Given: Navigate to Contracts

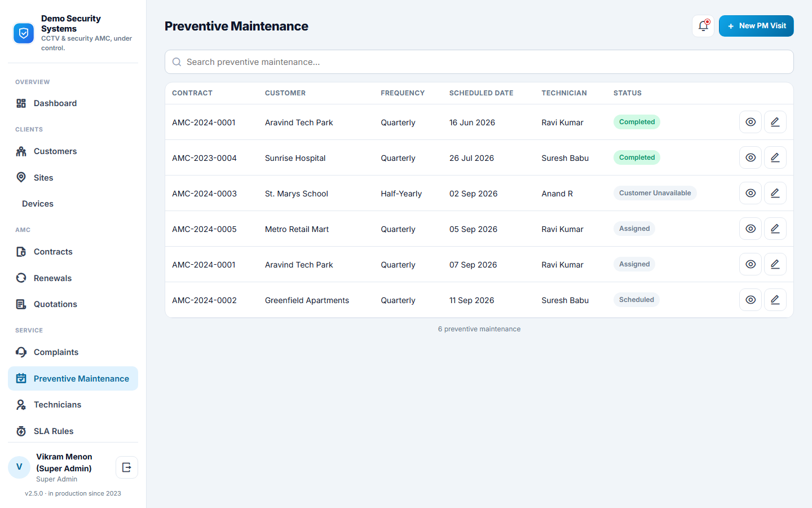Looking at the screenshot, I should [x=73, y=252].
